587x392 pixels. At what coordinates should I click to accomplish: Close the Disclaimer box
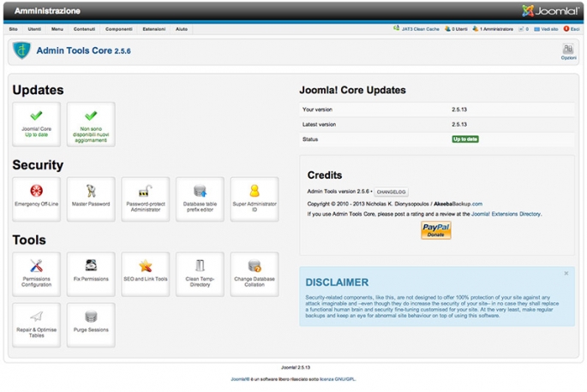coord(566,273)
